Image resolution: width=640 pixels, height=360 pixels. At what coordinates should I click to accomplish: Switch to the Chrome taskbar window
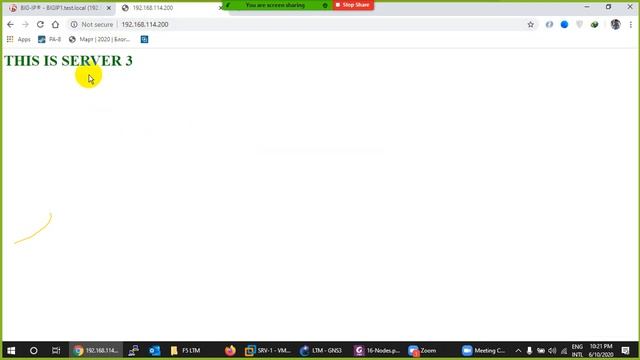coord(96,350)
